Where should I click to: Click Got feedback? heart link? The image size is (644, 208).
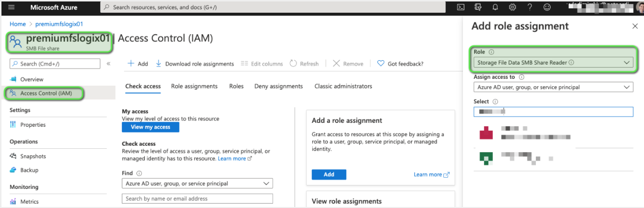pos(400,64)
